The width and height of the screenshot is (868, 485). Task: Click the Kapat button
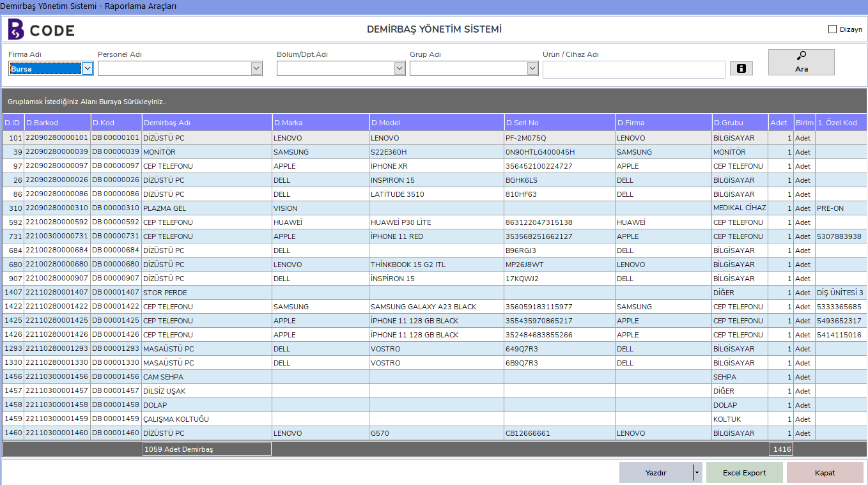(x=825, y=473)
